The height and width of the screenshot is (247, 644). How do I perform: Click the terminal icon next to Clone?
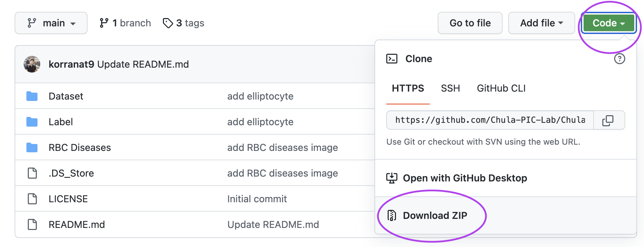pos(392,59)
